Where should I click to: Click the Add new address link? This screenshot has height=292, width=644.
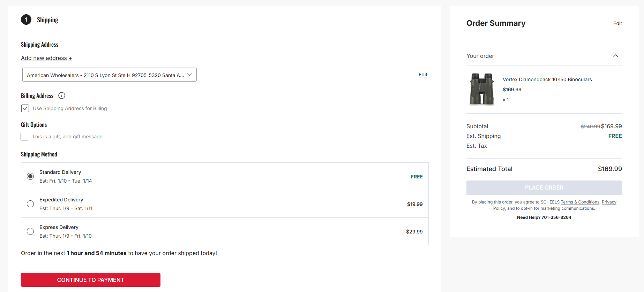[x=46, y=58]
